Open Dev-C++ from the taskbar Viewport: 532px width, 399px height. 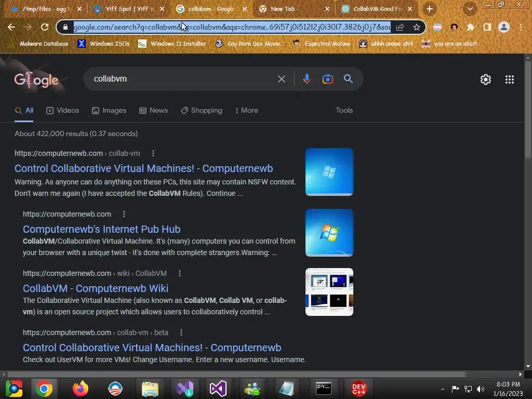point(358,389)
